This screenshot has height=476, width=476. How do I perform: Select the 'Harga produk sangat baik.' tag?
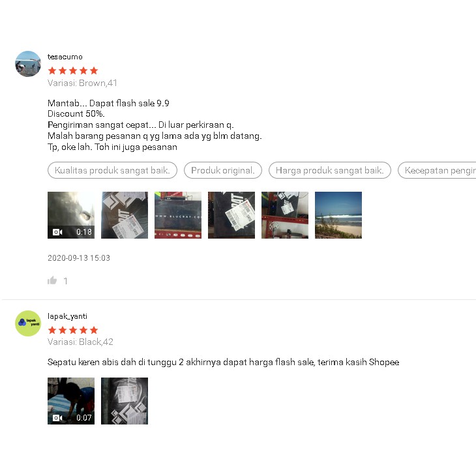330,170
